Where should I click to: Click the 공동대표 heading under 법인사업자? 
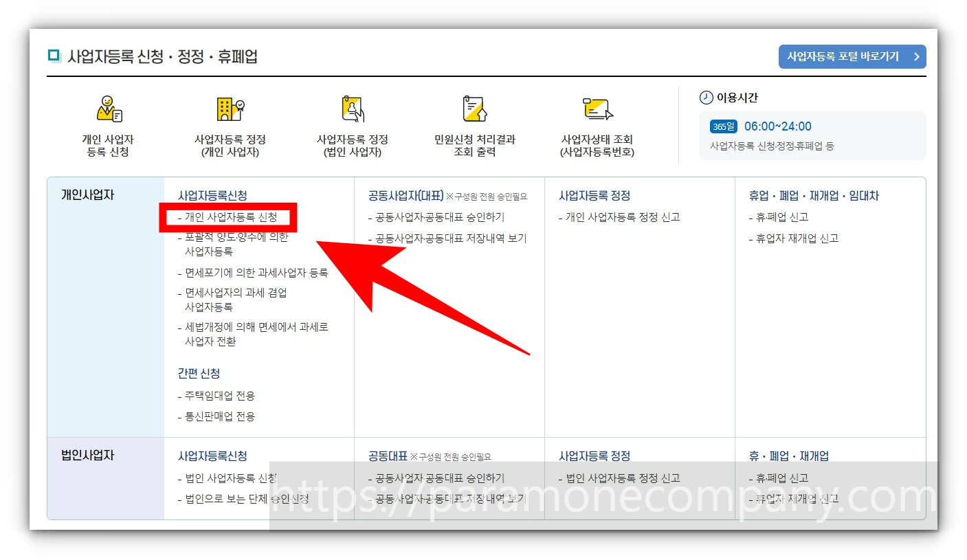point(388,456)
